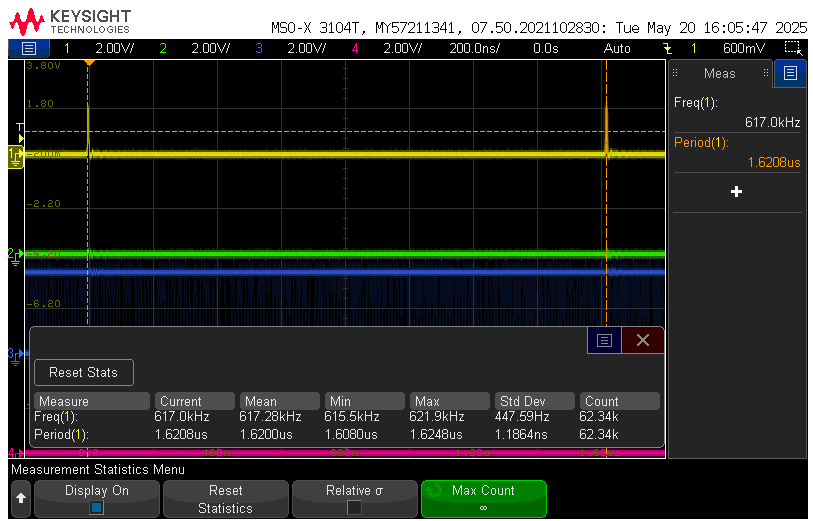Select the Freq(1) measurement in sidebar
813x521 pixels.
pos(737,112)
